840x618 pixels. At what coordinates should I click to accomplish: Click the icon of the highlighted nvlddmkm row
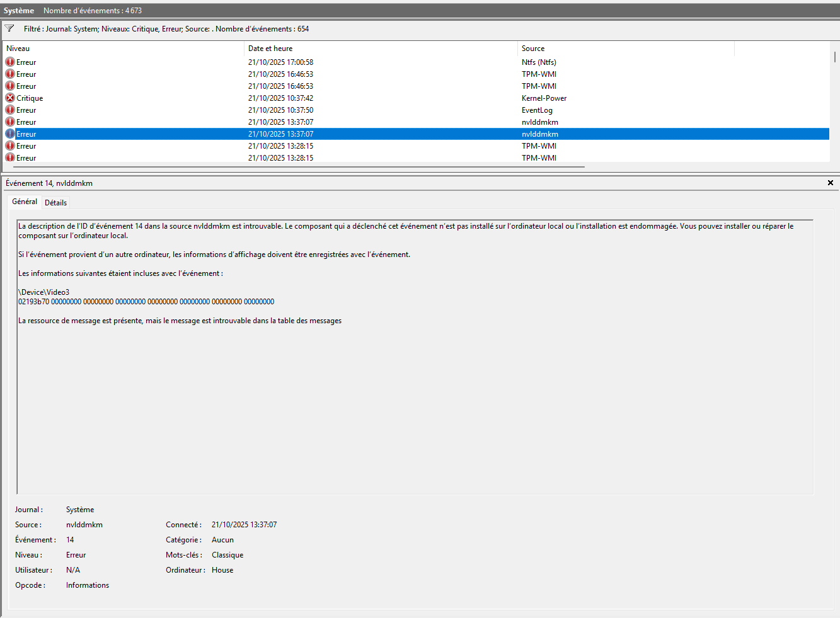[x=10, y=134]
